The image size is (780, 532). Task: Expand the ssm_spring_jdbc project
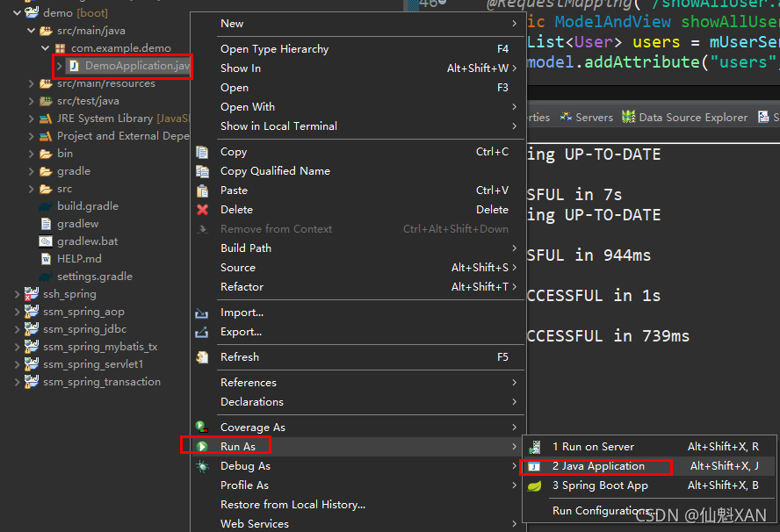[18, 329]
